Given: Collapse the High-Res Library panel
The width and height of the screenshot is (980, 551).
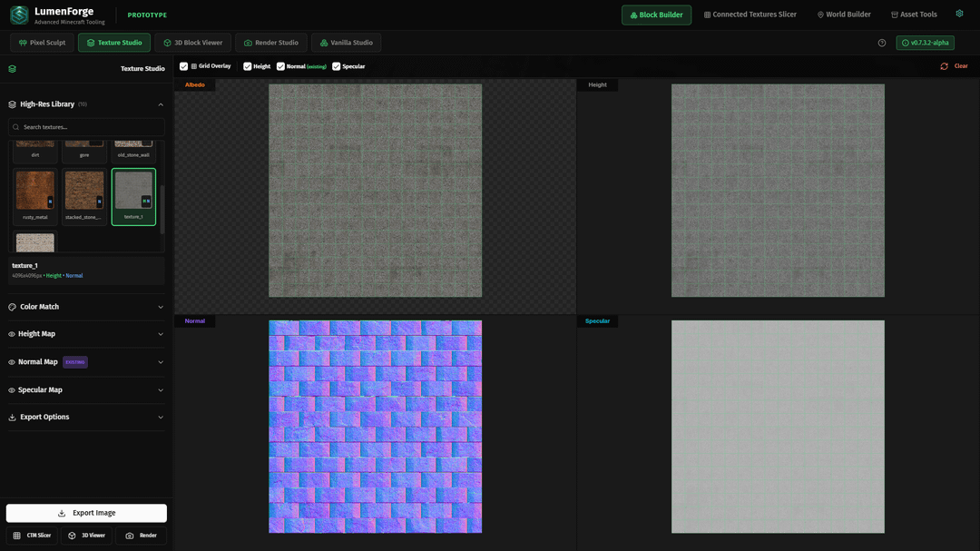Looking at the screenshot, I should tap(161, 104).
